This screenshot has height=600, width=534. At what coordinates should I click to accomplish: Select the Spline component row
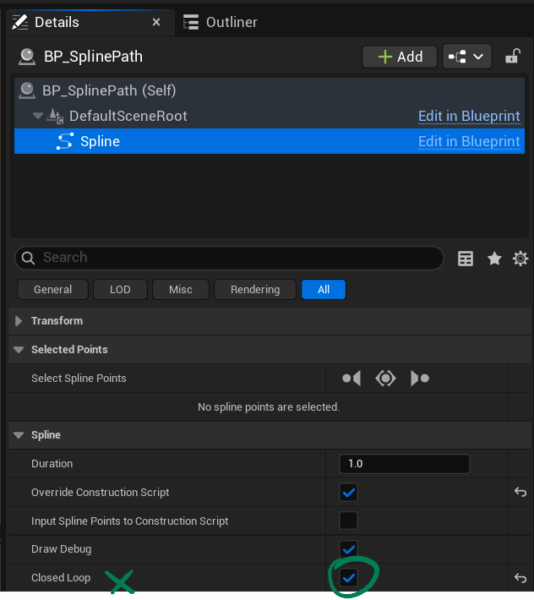(269, 141)
